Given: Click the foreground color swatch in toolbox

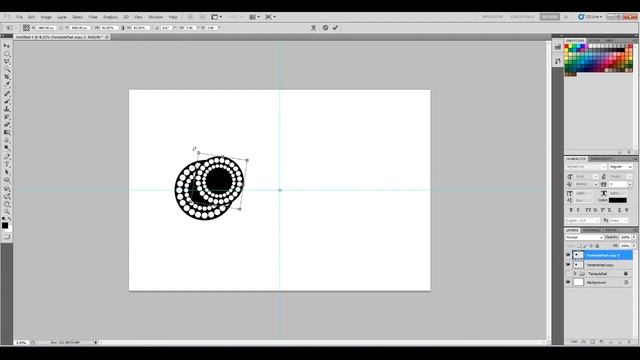Looking at the screenshot, I should (x=5, y=225).
